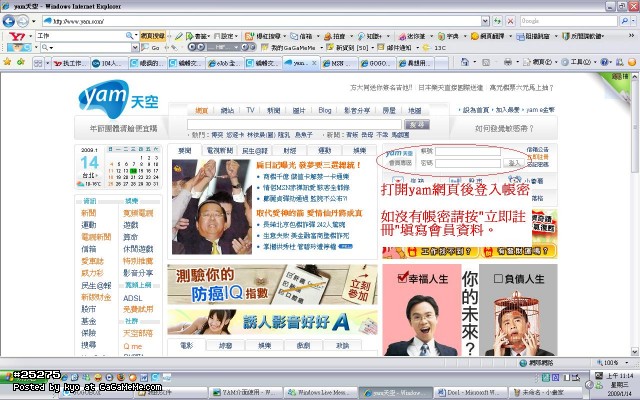The width and height of the screenshot is (640, 400).
Task: Open the TV search category
Action: click(x=250, y=110)
